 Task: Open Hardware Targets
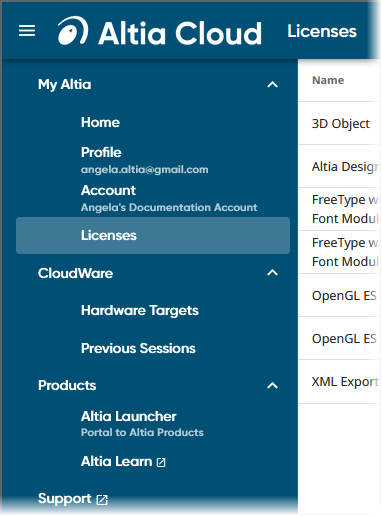coord(140,311)
